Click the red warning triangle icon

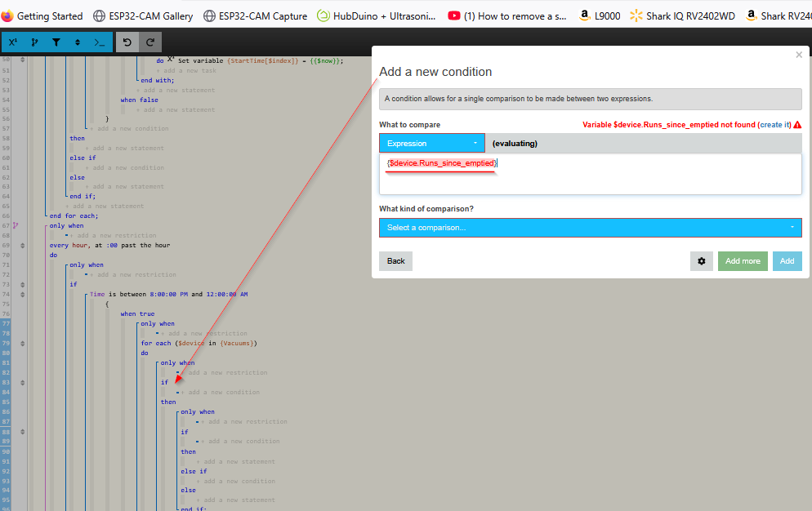tap(797, 125)
